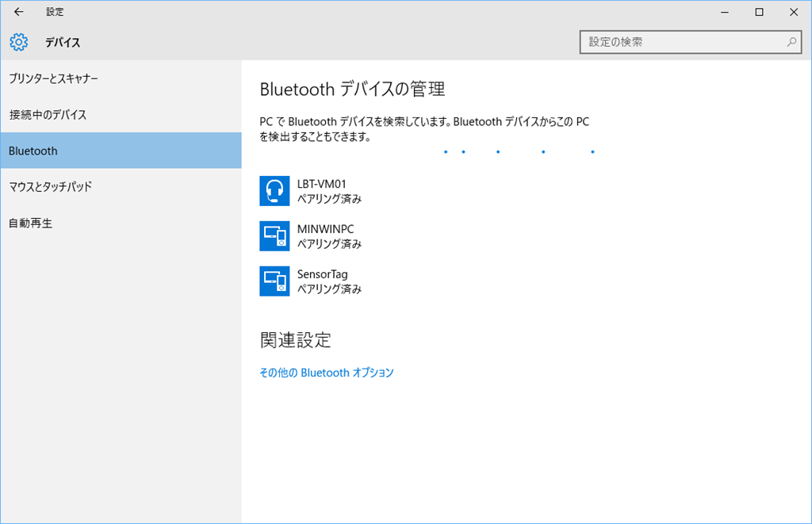This screenshot has width=812, height=524.
Task: Click the SensorTag device name
Action: pos(322,274)
